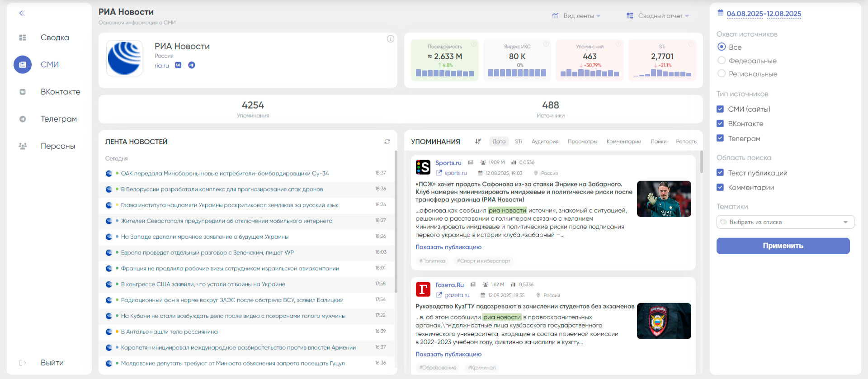
Task: Refresh the news feed list
Action: [x=387, y=142]
